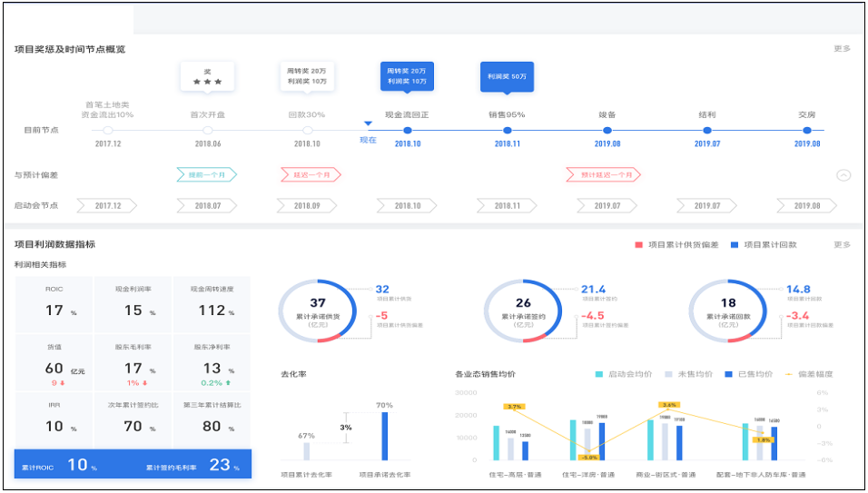Open 更多 link beside 项目累计回款 legend
868x493 pixels.
(x=842, y=244)
